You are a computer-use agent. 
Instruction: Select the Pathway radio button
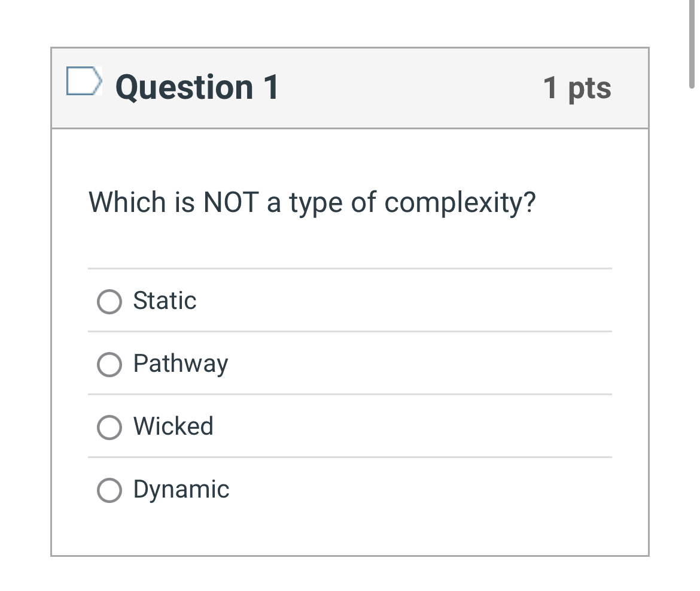coord(109,365)
